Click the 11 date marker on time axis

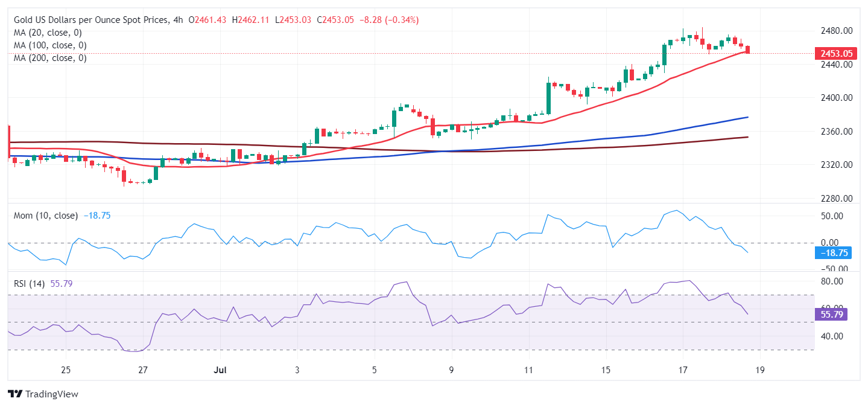pyautogui.click(x=528, y=370)
